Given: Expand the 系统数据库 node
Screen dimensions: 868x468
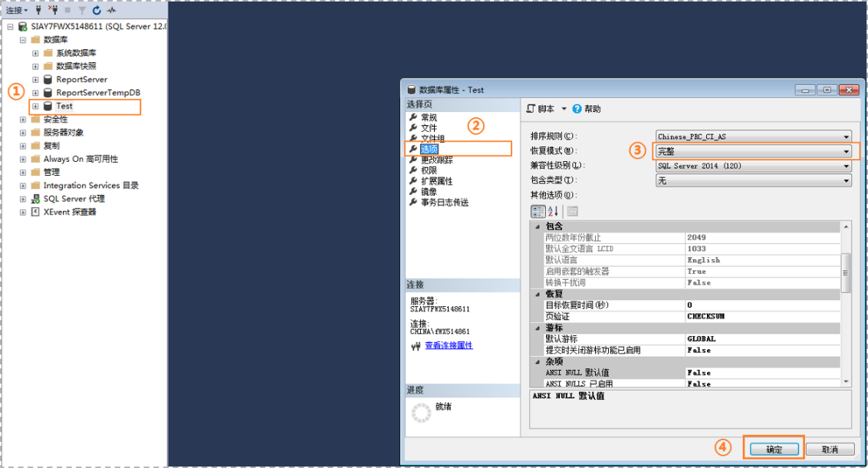Looking at the screenshot, I should [35, 53].
